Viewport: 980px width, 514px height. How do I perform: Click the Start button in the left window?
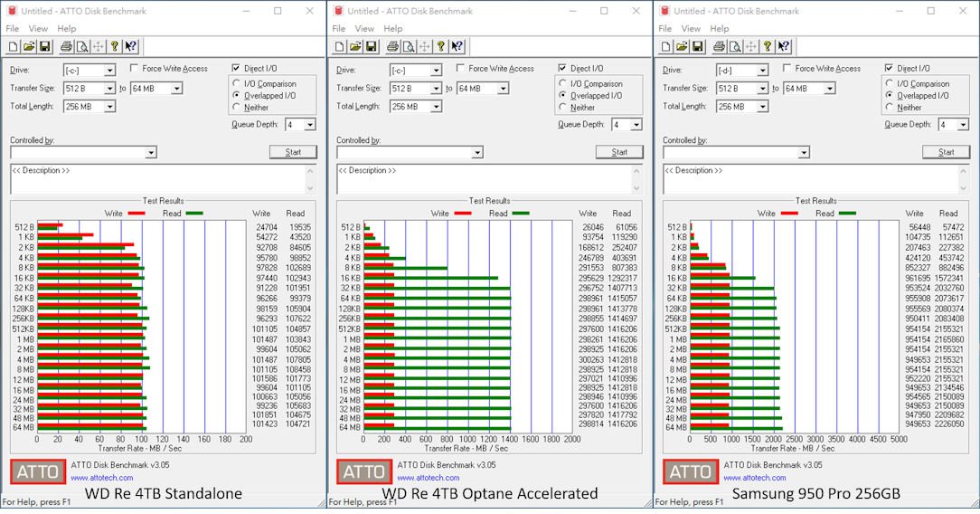pos(293,152)
